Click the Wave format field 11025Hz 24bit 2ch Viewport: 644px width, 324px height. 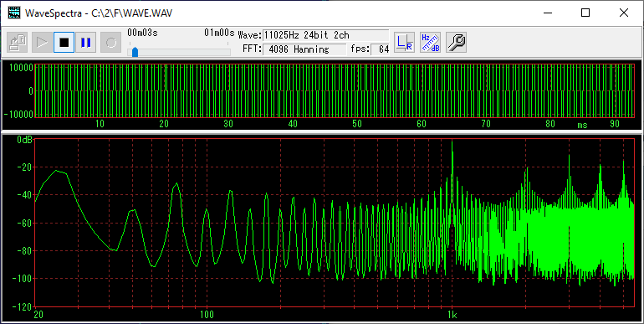(325, 35)
